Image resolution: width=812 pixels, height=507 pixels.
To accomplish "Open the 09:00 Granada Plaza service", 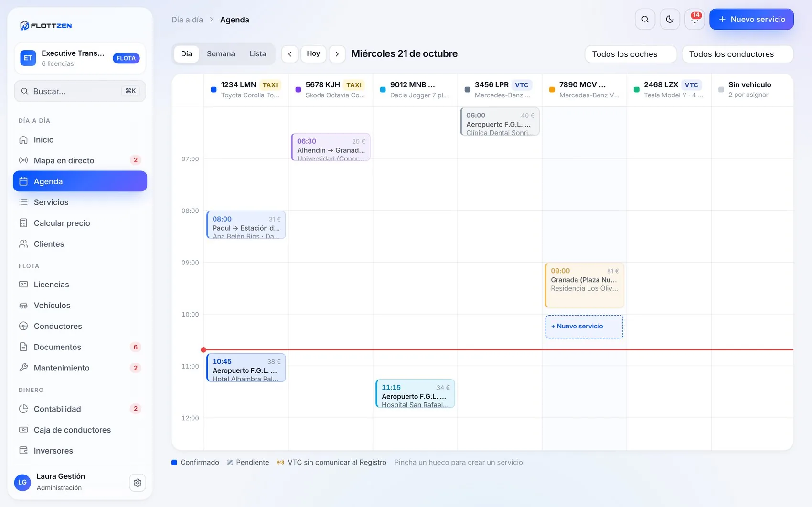I will (584, 285).
